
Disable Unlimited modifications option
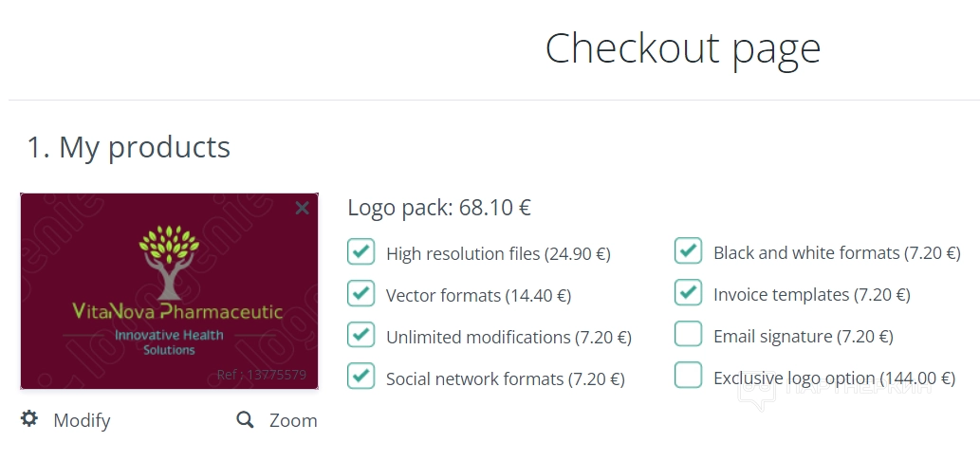[361, 336]
